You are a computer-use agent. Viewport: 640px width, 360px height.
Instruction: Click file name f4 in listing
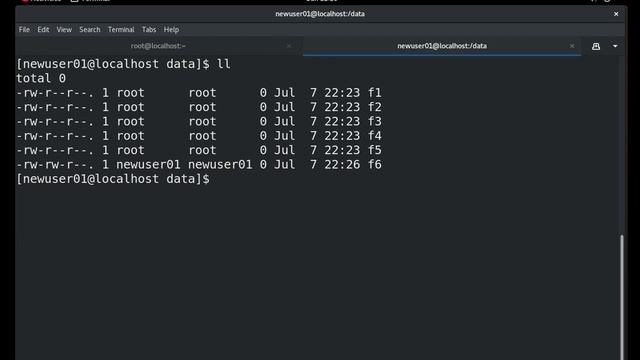[375, 136]
